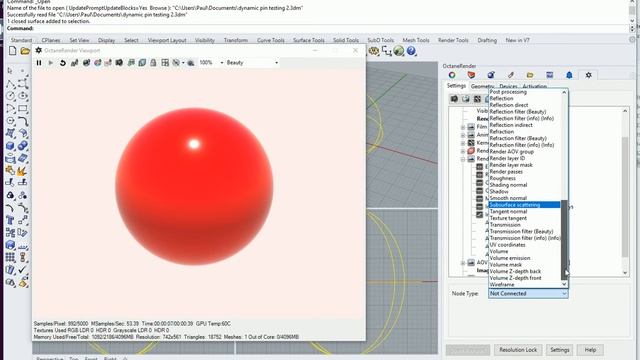The height and width of the screenshot is (360, 640).
Task: Restart the render with the refresh icon
Action: tap(62, 63)
